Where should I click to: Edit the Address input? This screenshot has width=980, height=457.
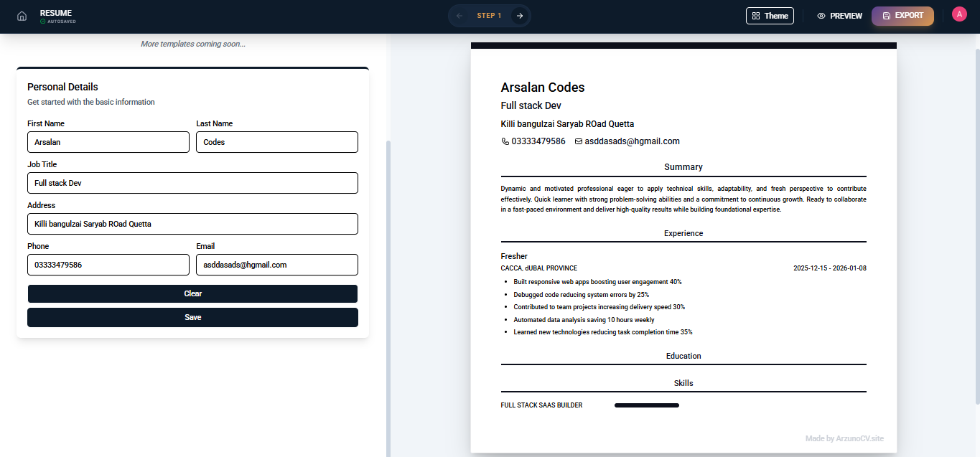(x=192, y=224)
